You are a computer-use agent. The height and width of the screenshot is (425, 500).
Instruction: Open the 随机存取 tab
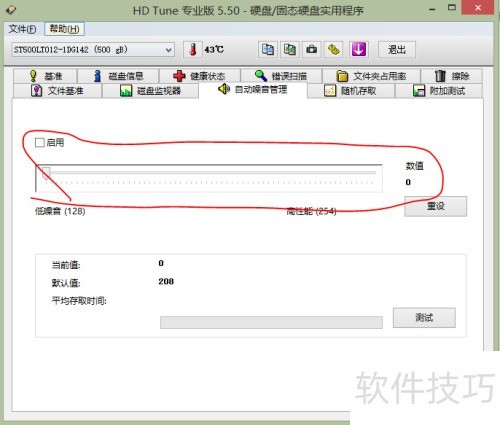coord(351,91)
